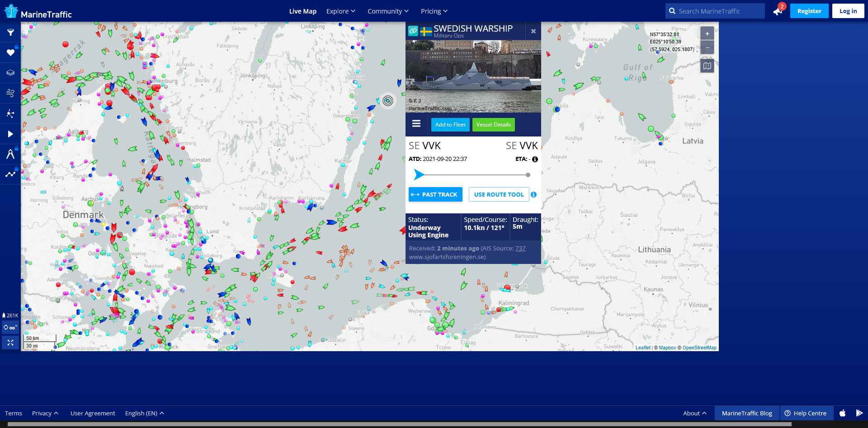Expand the Privacy footer menu
This screenshot has height=428, width=868.
pos(45,413)
